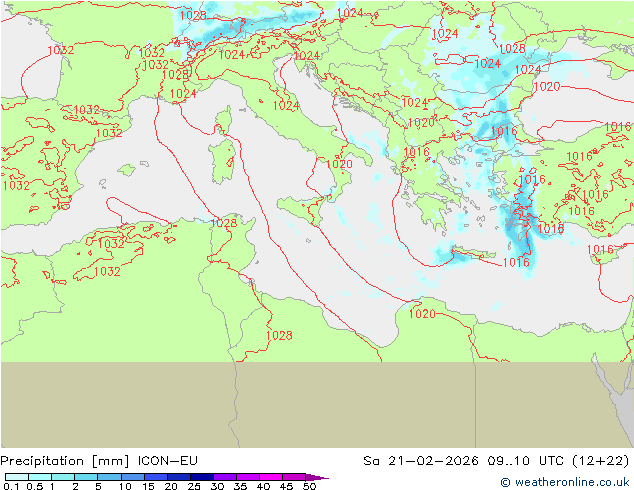634x490 pixels.
Task: Click the '40' legend scale value
Action: click(x=263, y=486)
